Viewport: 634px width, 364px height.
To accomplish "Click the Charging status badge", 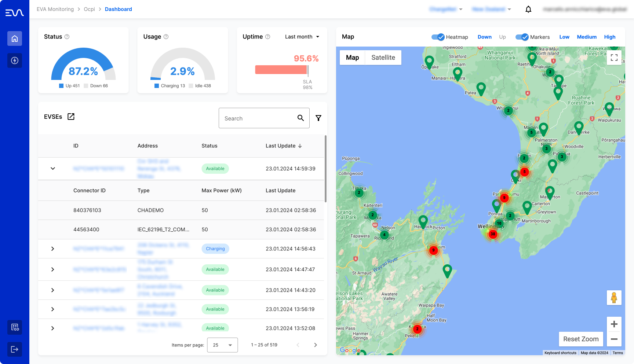I will tap(215, 249).
